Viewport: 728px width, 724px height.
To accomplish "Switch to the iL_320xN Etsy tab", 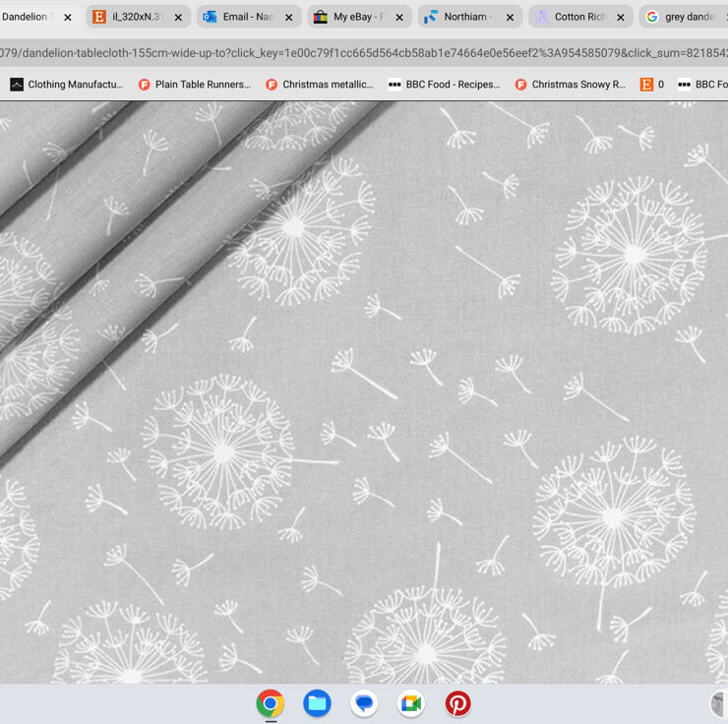I will pyautogui.click(x=138, y=17).
